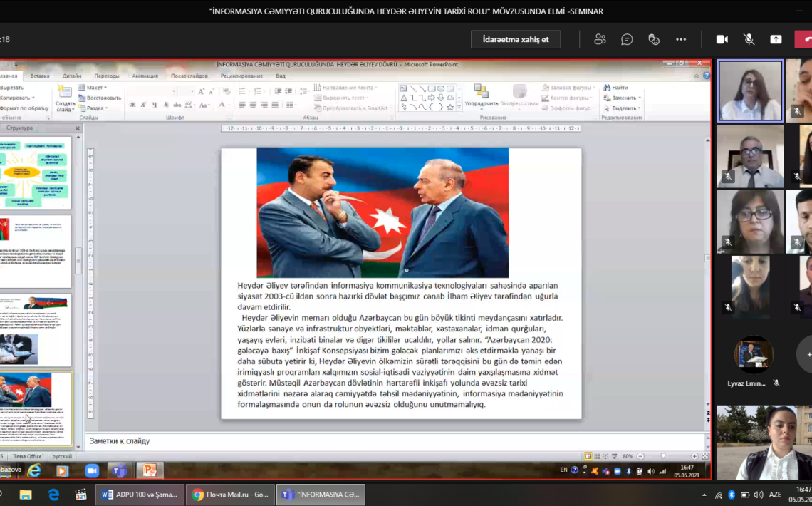Unmute the microphone in meeting toolbar

(749, 39)
